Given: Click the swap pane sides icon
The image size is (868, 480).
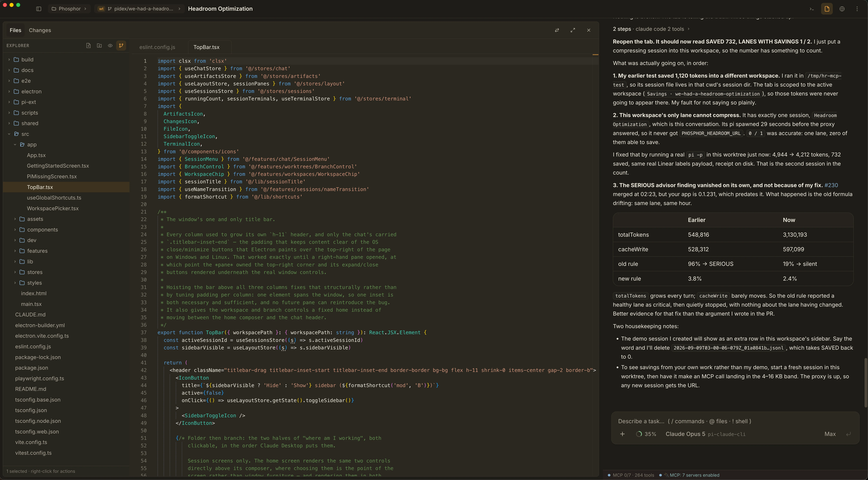Looking at the screenshot, I should pos(557,30).
